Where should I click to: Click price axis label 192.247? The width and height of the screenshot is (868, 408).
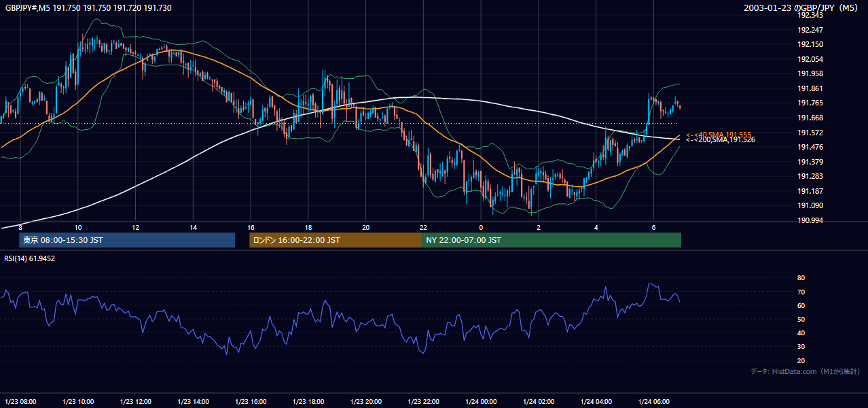(810, 30)
